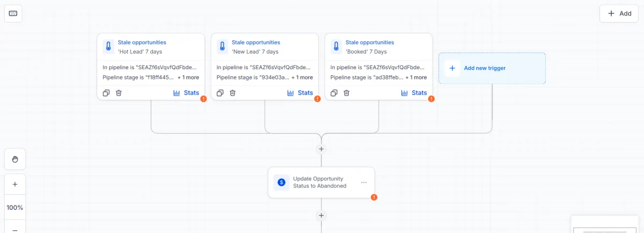
Task: Open Update Opportunity action three-dot menu
Action: click(364, 183)
